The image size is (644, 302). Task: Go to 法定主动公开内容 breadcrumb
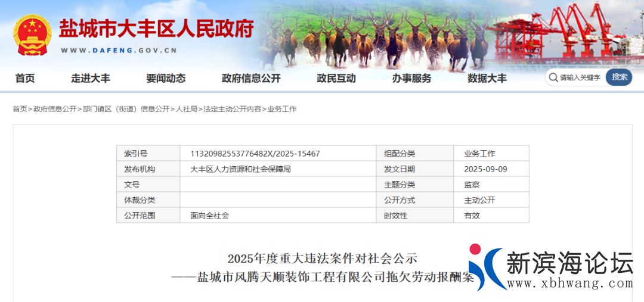click(232, 109)
